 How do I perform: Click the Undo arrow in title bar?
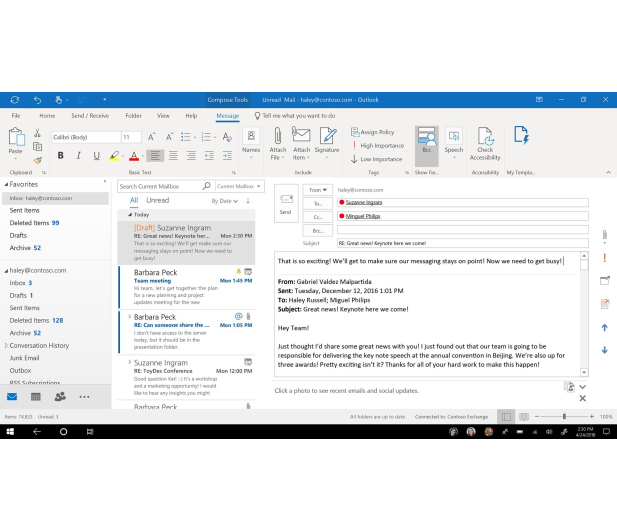tap(37, 100)
